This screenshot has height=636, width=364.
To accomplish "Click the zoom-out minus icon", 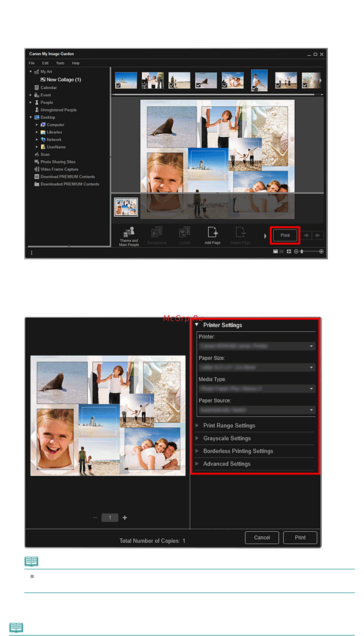I will coord(296,251).
